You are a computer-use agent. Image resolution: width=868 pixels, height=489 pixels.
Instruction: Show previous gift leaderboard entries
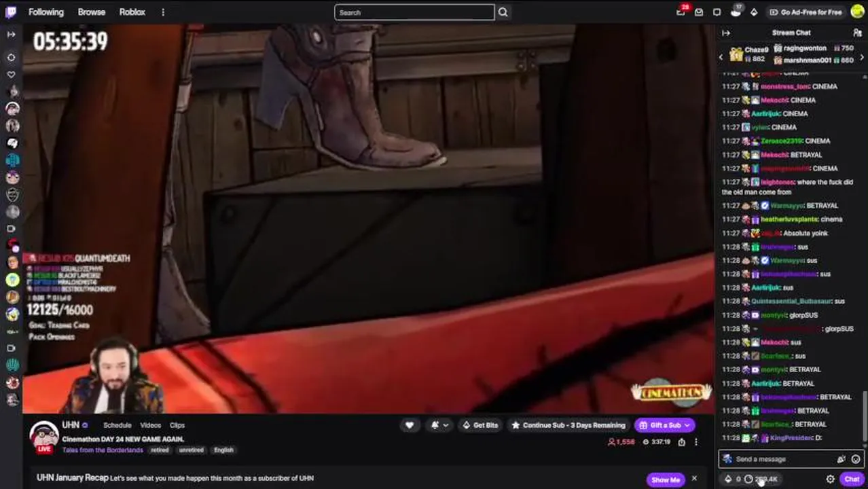(721, 58)
